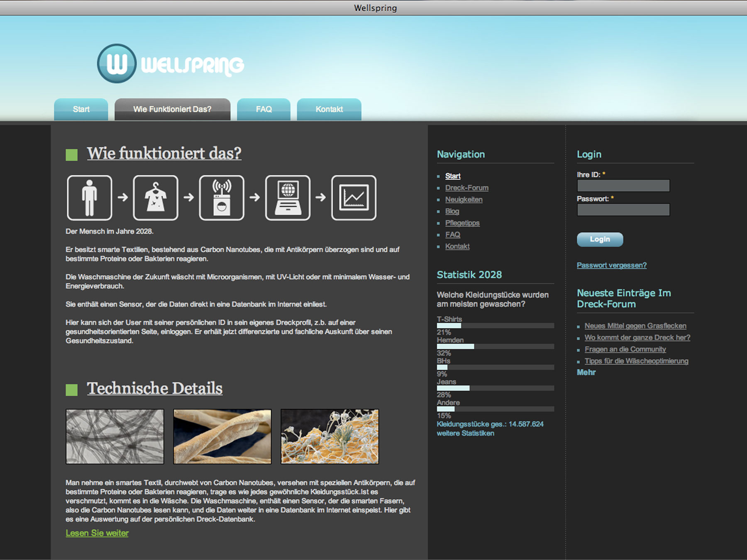Click the Passwort vergessen link
747x560 pixels.
(x=611, y=265)
